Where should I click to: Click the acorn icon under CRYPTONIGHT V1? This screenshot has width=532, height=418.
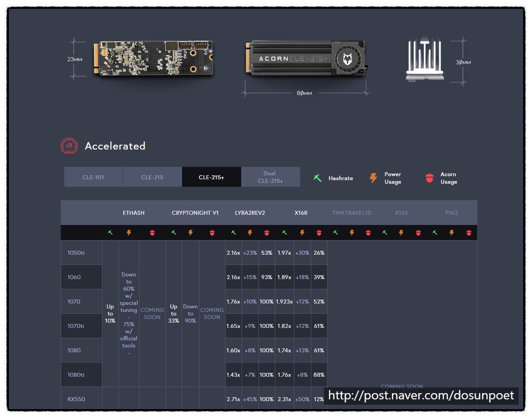[212, 233]
